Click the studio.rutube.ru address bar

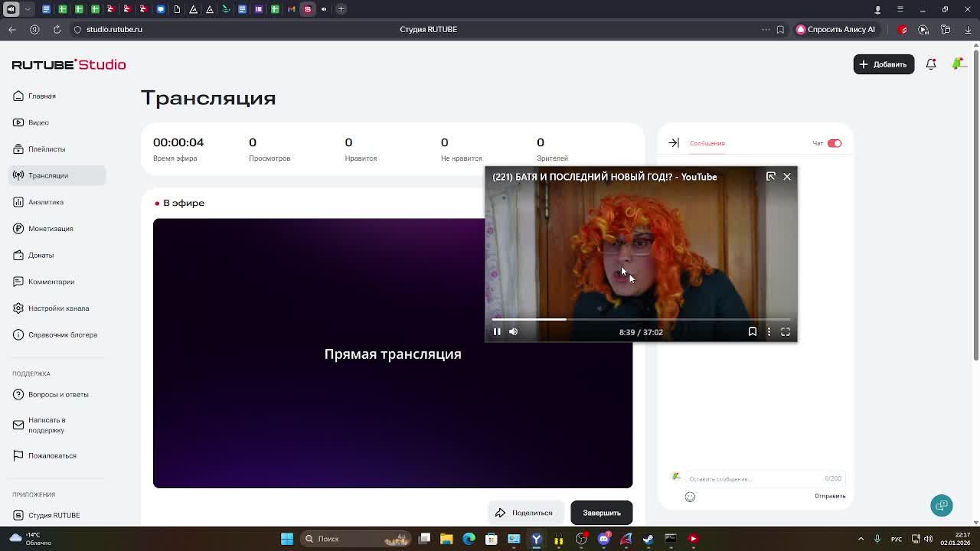(114, 29)
